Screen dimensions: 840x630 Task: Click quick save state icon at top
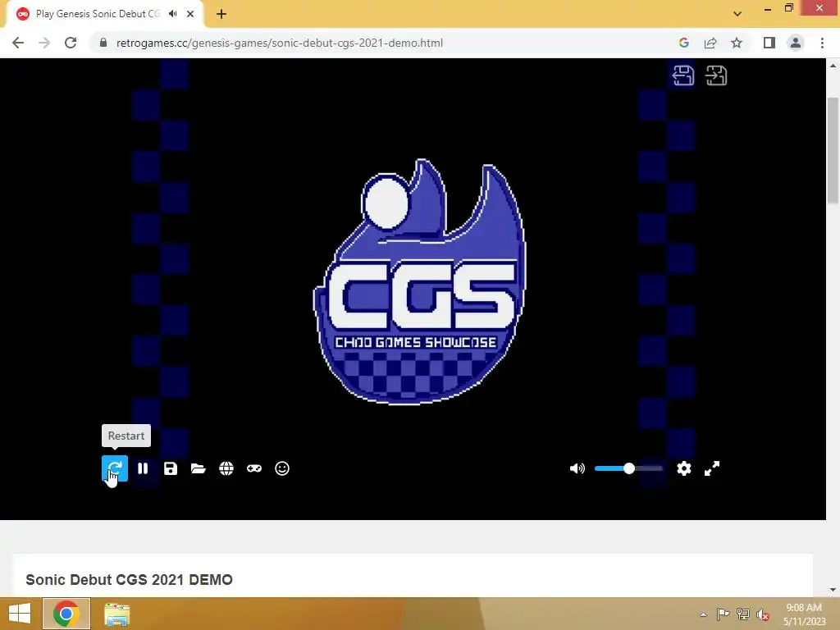coord(683,75)
